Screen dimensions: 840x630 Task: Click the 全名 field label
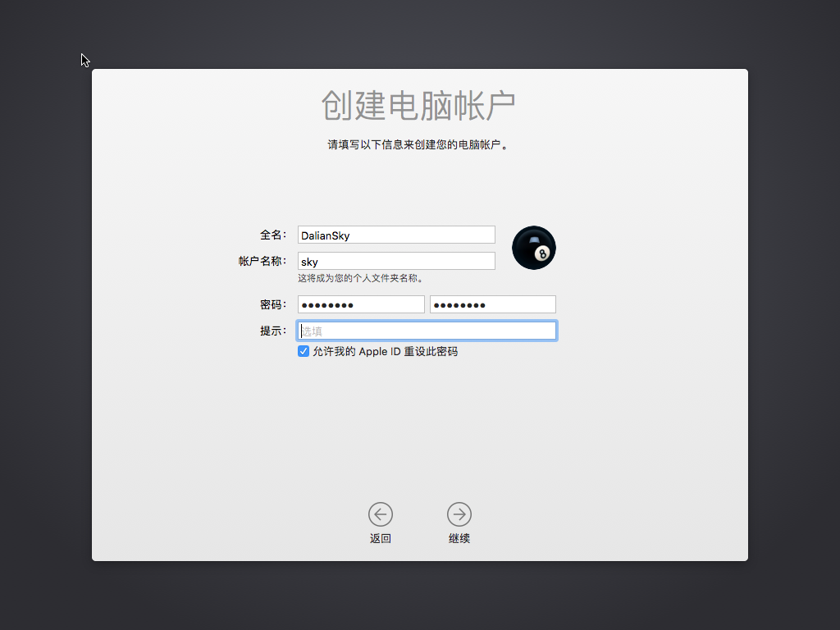click(272, 235)
